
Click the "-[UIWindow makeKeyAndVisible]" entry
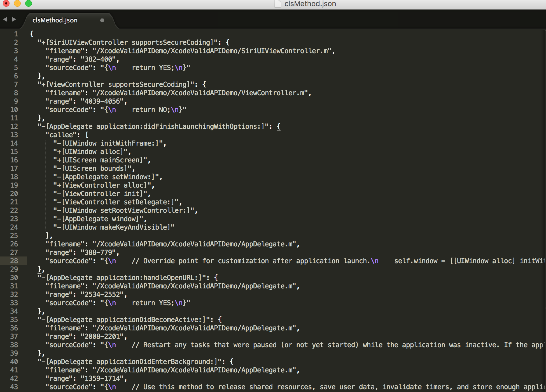[x=114, y=227]
